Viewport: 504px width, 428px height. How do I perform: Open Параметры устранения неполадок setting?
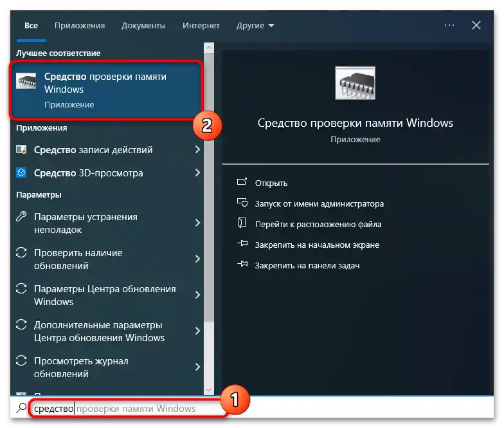(85, 223)
